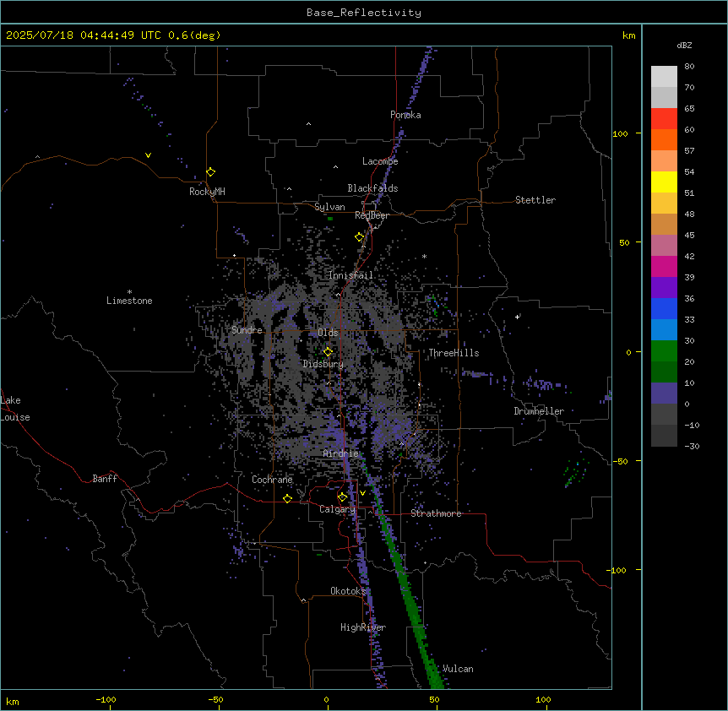This screenshot has height=711, width=728.
Task: Click the Olds city label
Action: pyautogui.click(x=328, y=333)
